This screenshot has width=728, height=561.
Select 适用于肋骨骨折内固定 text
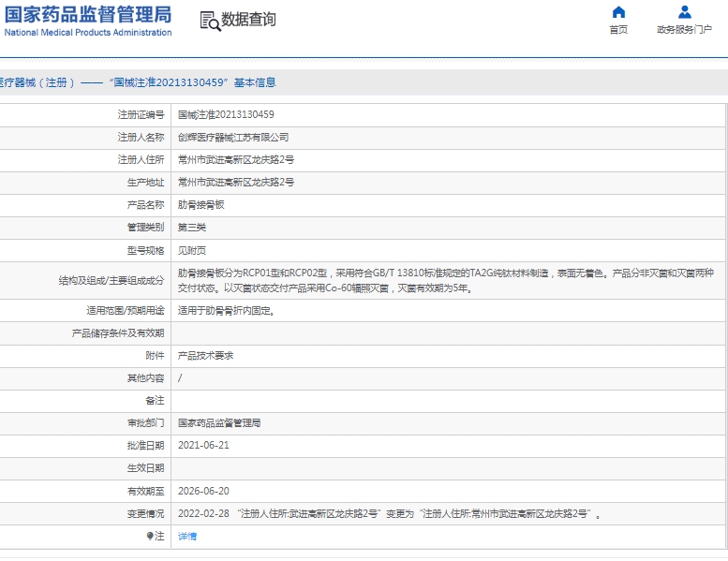(226, 310)
